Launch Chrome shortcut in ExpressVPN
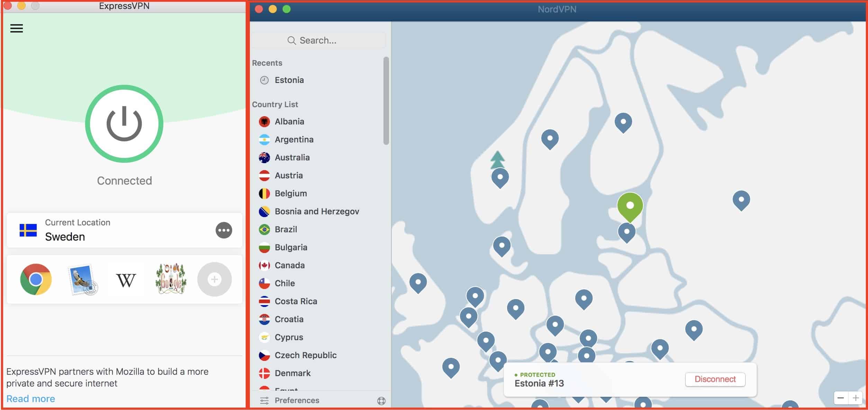The image size is (868, 410). point(36,279)
